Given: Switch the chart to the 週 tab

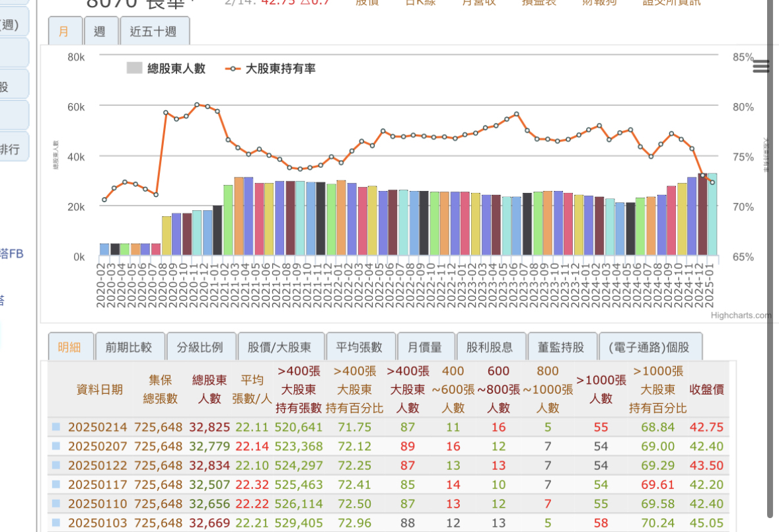Looking at the screenshot, I should tap(100, 31).
